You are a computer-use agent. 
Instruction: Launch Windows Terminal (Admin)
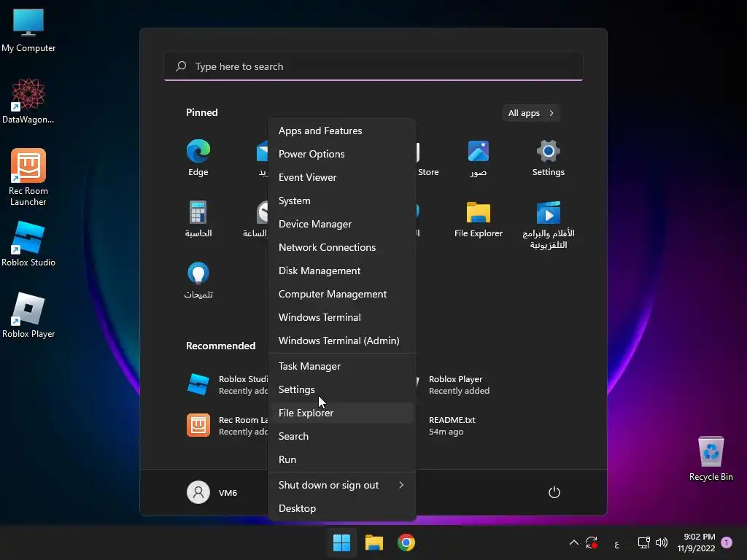point(341,341)
